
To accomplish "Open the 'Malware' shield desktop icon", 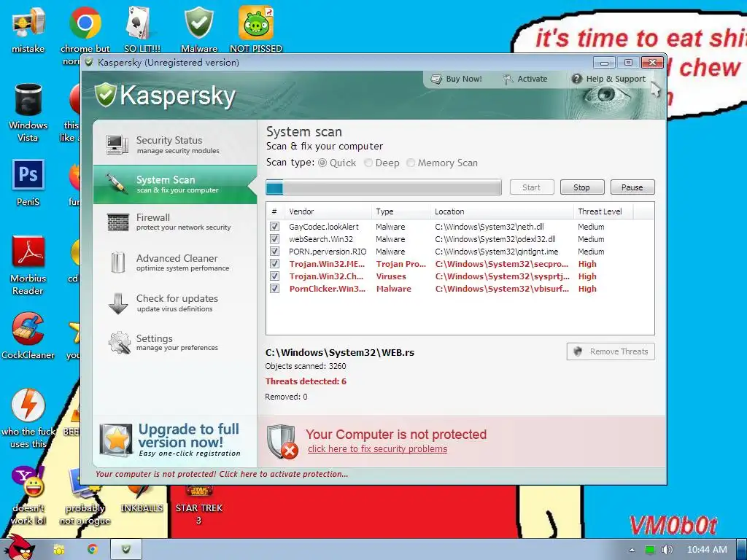I will pos(199,30).
